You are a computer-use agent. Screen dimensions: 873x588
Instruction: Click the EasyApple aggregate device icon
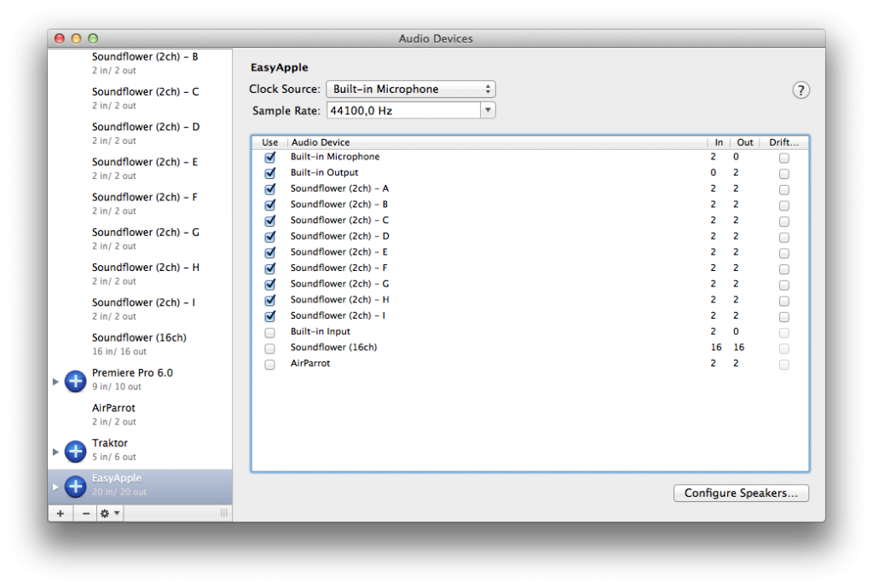pos(74,485)
